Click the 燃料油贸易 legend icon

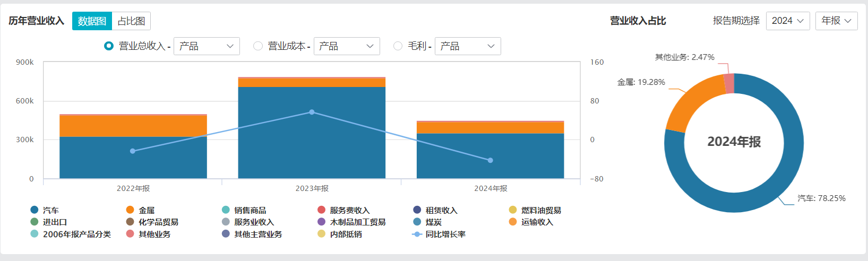512,210
